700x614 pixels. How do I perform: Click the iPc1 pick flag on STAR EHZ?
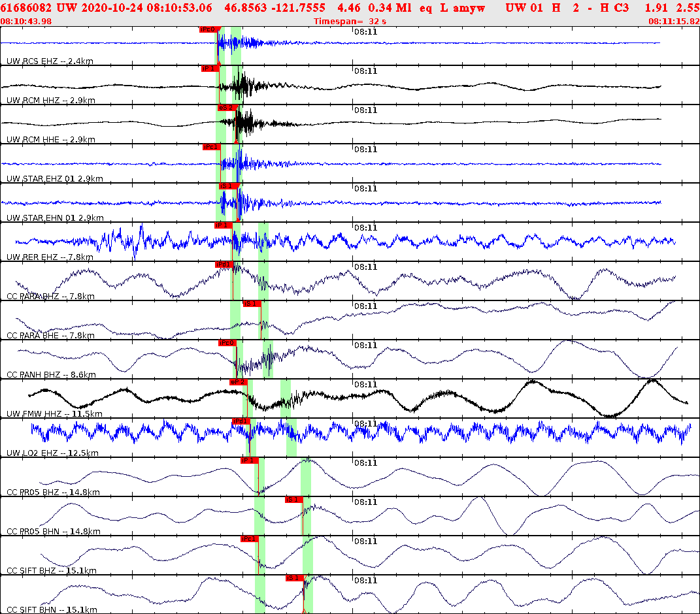[x=210, y=147]
